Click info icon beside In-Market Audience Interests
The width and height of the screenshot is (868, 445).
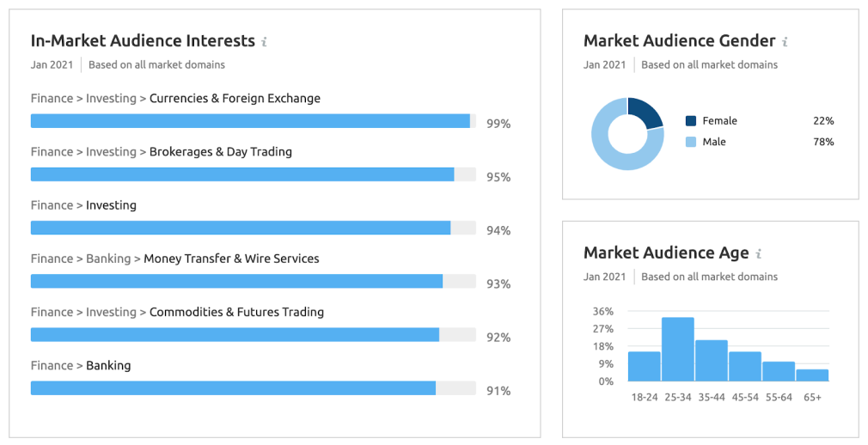(264, 41)
